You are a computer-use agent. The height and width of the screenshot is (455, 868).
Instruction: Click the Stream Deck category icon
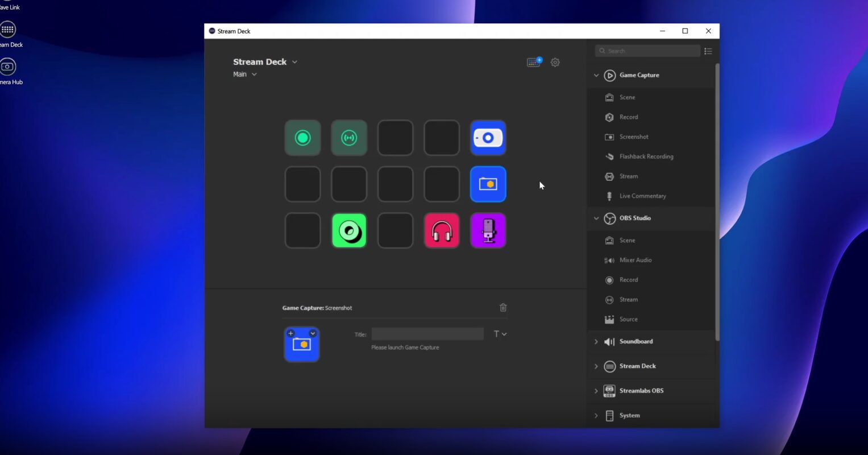pos(610,366)
